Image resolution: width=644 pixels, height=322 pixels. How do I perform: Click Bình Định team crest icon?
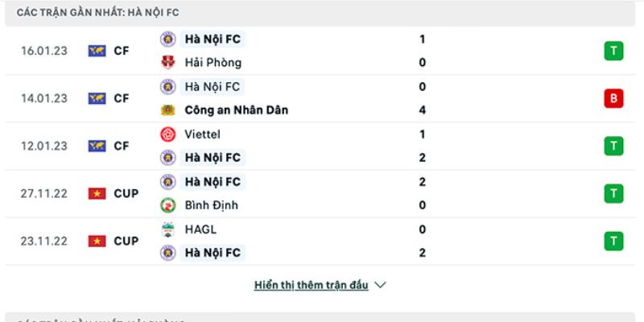(x=168, y=205)
